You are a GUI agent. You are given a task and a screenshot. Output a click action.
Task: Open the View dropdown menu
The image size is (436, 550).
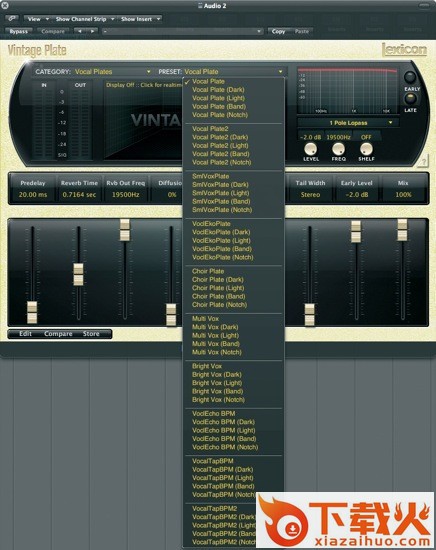tap(37, 19)
